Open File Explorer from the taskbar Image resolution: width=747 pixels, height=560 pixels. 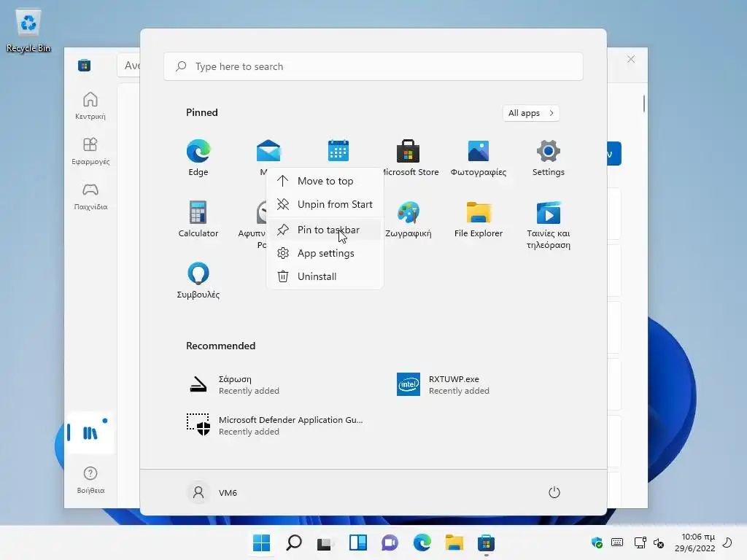click(454, 542)
